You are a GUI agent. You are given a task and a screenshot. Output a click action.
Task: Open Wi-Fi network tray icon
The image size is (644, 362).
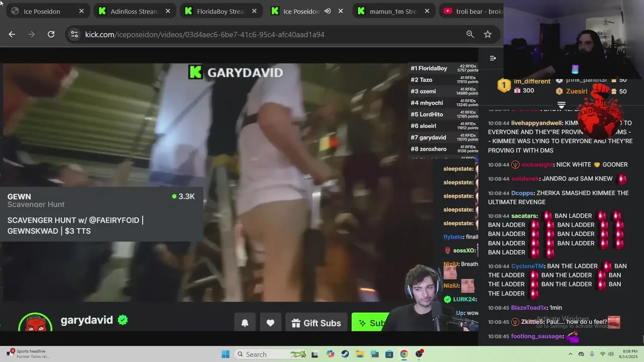coord(602,354)
